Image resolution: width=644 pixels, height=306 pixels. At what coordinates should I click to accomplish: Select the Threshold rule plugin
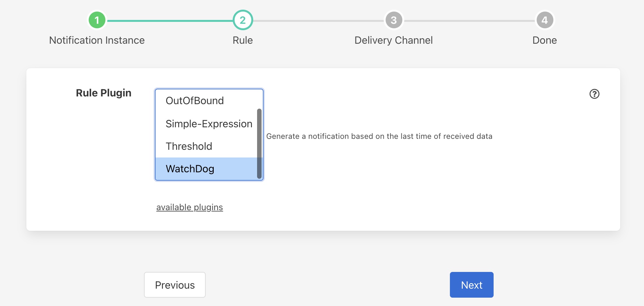[x=189, y=146]
